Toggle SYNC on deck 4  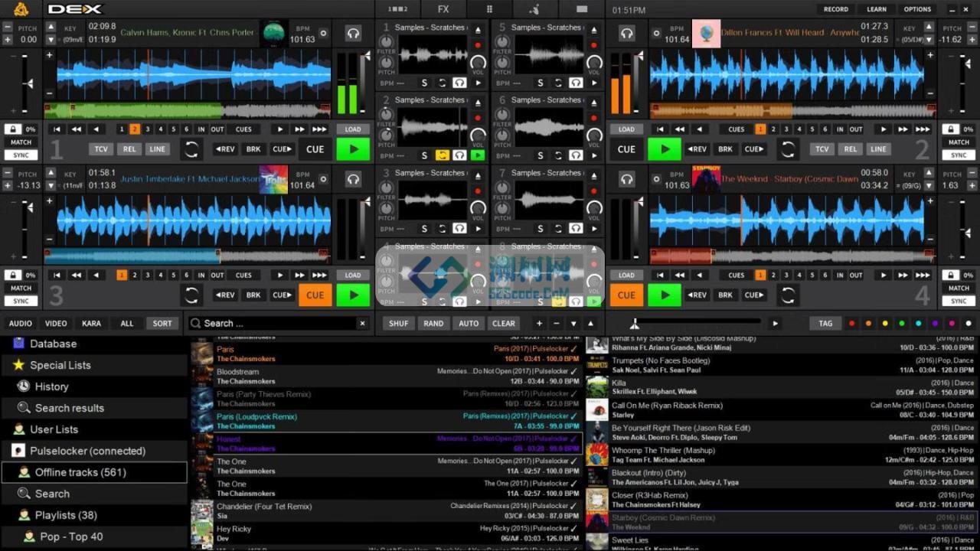pos(959,301)
